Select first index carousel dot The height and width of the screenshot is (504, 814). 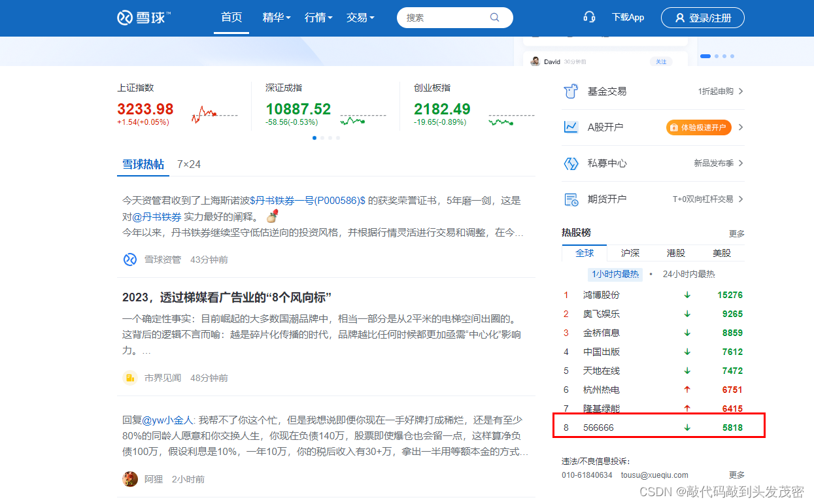coord(314,138)
